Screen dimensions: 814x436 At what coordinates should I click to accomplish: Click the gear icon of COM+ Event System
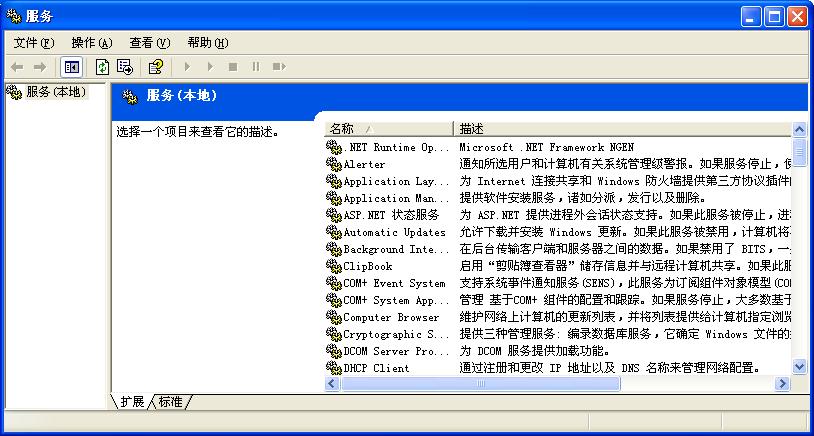(333, 283)
